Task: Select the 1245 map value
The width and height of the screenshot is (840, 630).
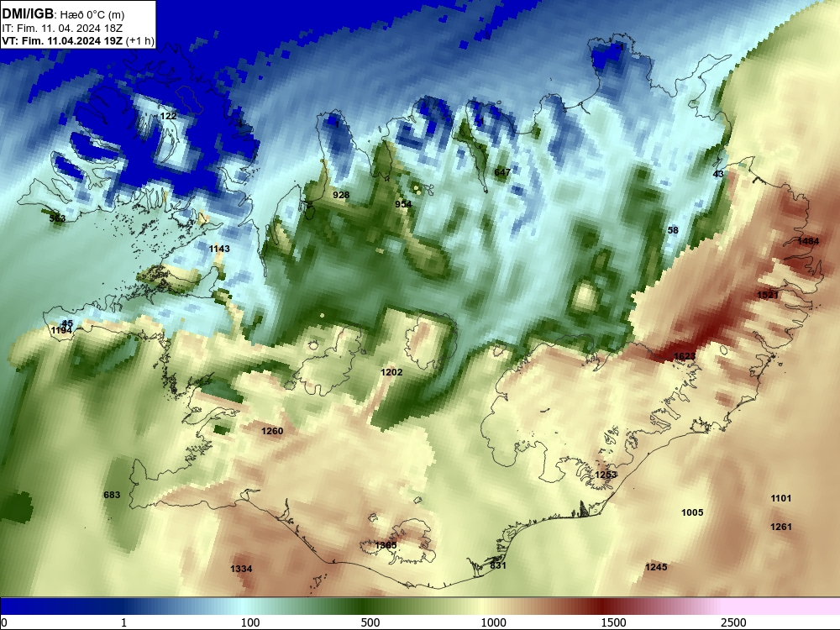Action: (656, 567)
